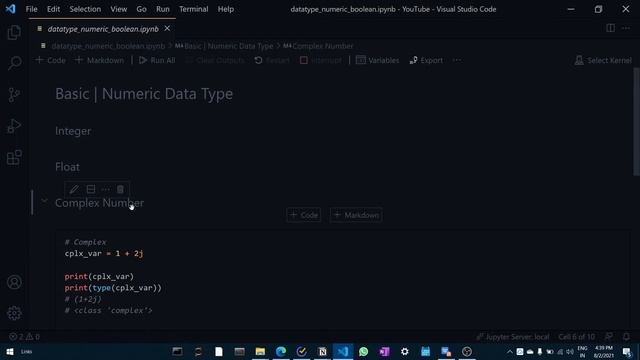Click code line cplx_var = 1 + 2j
Screen dimensions: 640x360
(x=104, y=253)
